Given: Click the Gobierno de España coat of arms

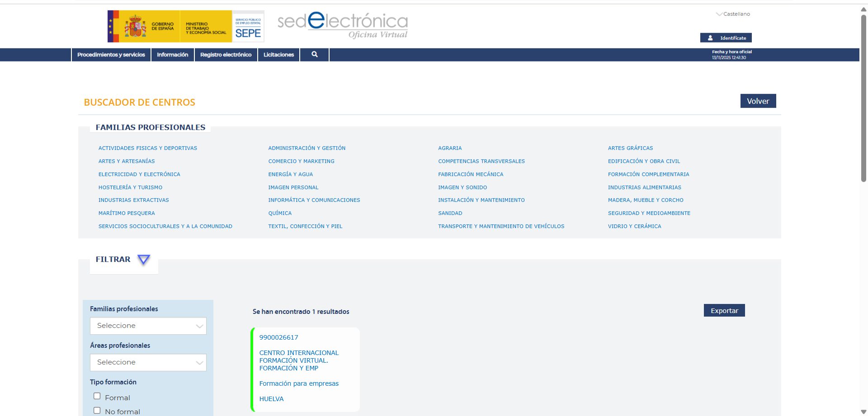Looking at the screenshot, I should pyautogui.click(x=135, y=26).
